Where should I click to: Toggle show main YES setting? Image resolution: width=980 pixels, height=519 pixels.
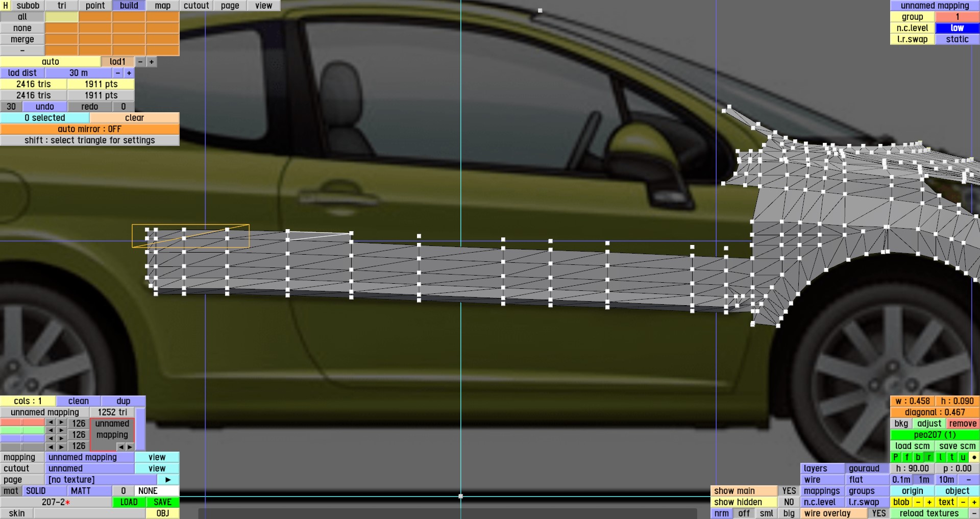point(789,491)
